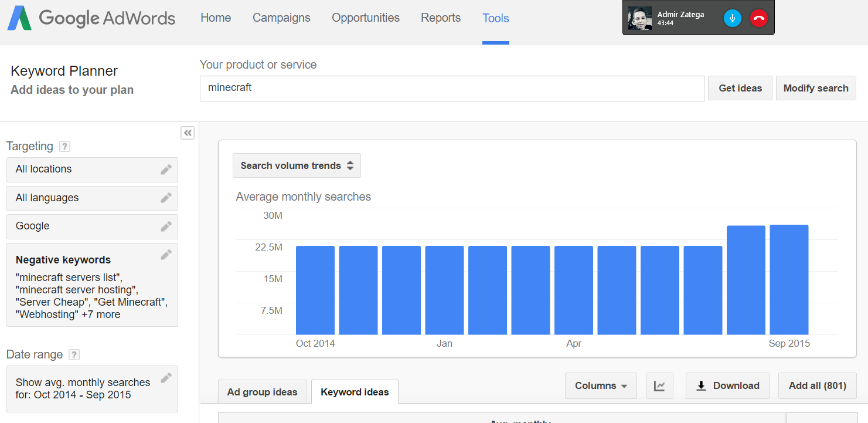Open the Campaigns menu
868x423 pixels.
(x=281, y=18)
